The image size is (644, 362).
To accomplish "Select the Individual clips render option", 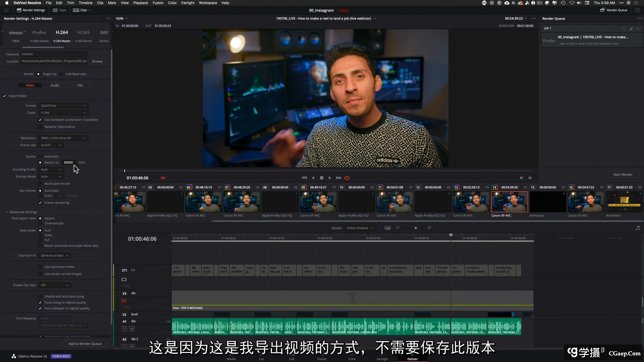I will pyautogui.click(x=61, y=74).
